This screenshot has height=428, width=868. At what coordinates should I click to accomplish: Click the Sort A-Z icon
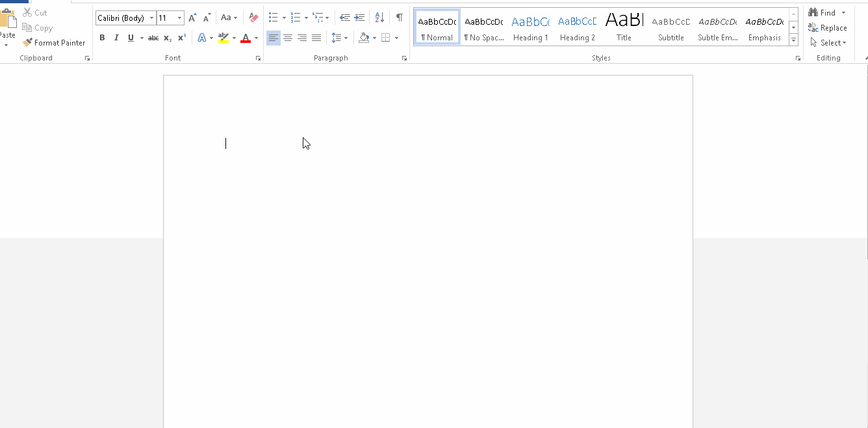coord(380,18)
